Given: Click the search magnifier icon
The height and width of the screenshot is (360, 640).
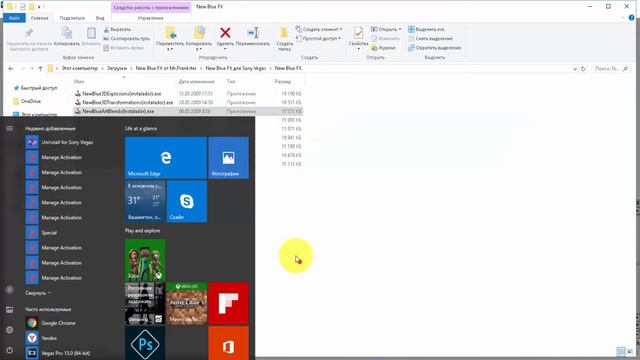Looking at the screenshot, I should coord(625,69).
